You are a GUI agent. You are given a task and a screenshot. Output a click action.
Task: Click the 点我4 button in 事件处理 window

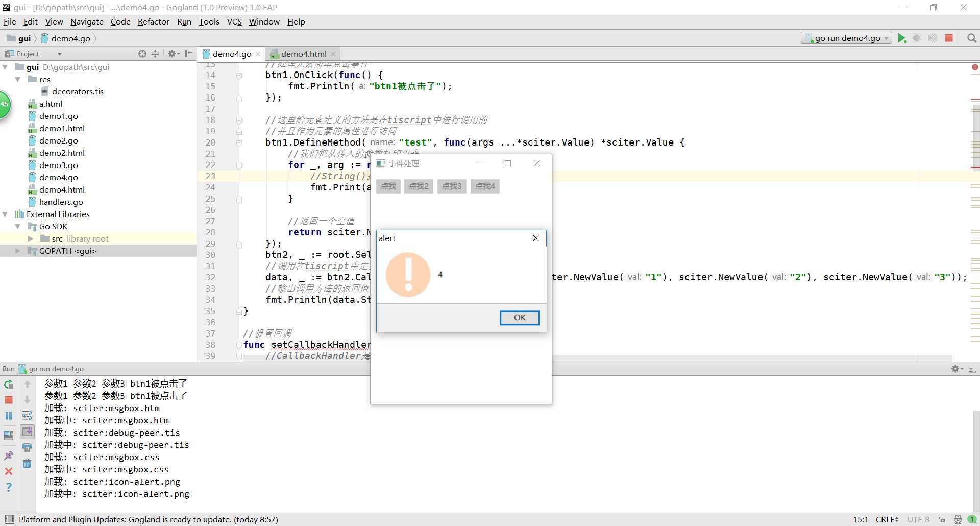[x=485, y=186]
